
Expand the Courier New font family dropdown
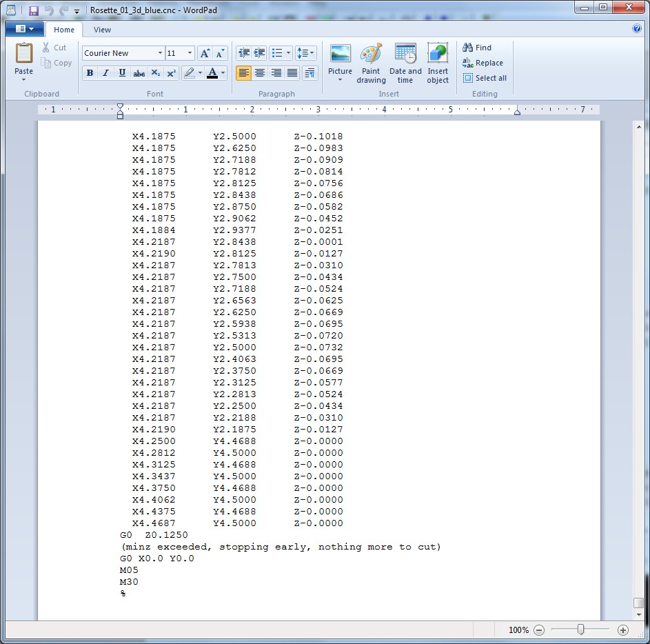click(x=160, y=53)
